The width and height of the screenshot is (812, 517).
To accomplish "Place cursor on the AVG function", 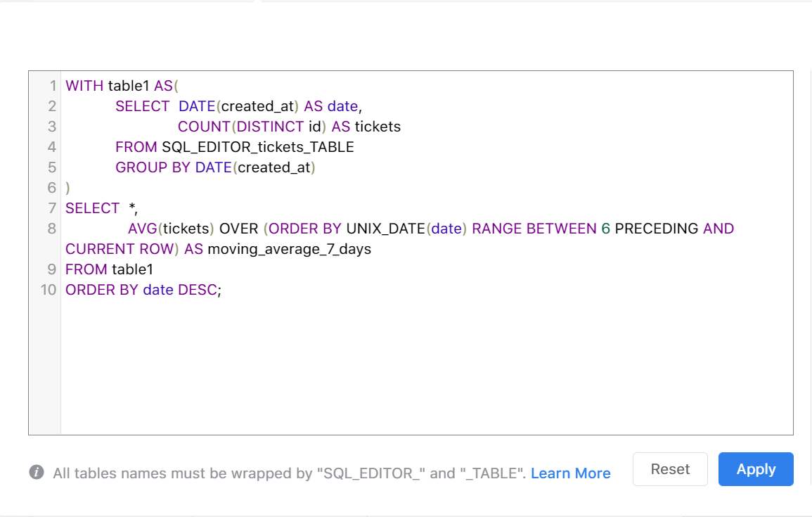I will (x=143, y=229).
